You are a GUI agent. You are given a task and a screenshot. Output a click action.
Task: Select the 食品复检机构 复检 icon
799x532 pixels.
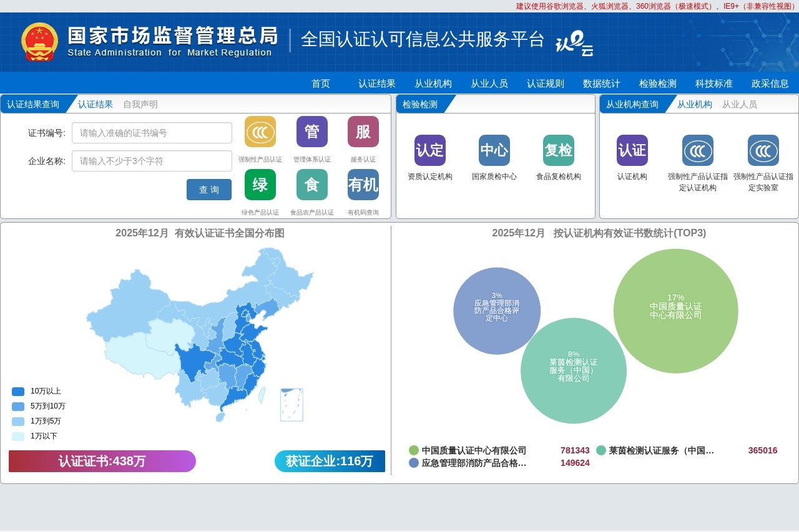(557, 150)
